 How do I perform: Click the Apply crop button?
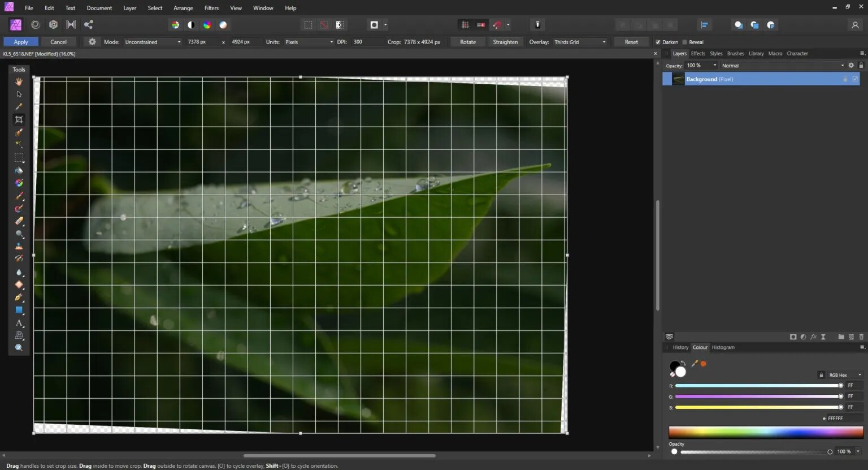[21, 42]
